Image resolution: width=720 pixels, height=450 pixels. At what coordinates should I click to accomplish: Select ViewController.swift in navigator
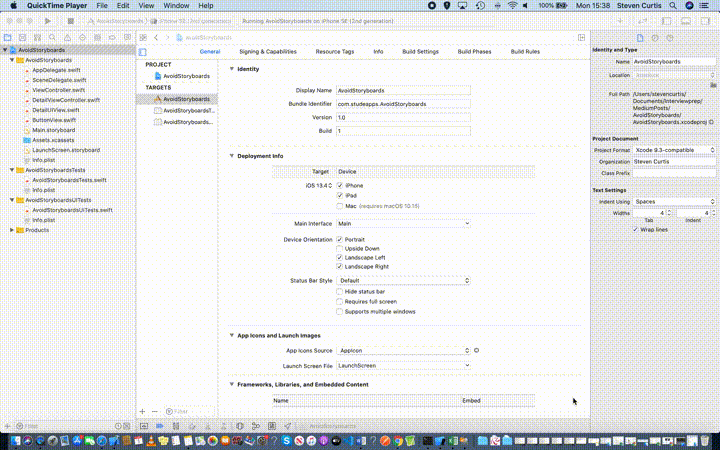(58, 90)
